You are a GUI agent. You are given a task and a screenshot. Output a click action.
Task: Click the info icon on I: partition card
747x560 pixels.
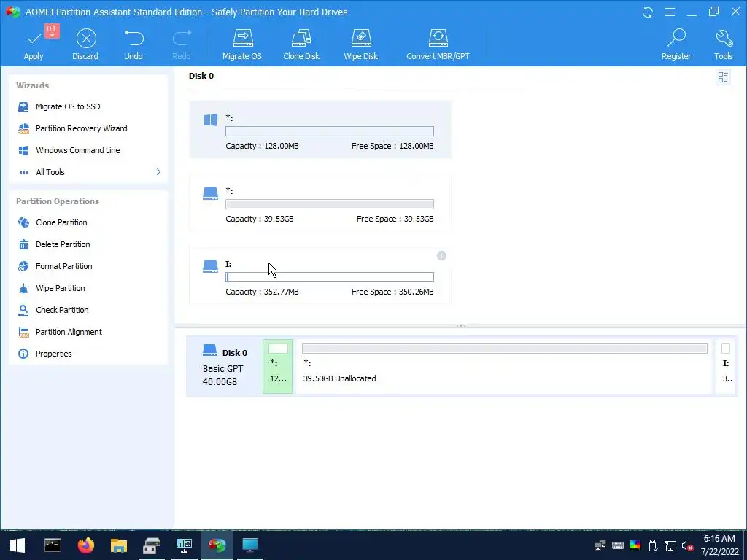441,256
